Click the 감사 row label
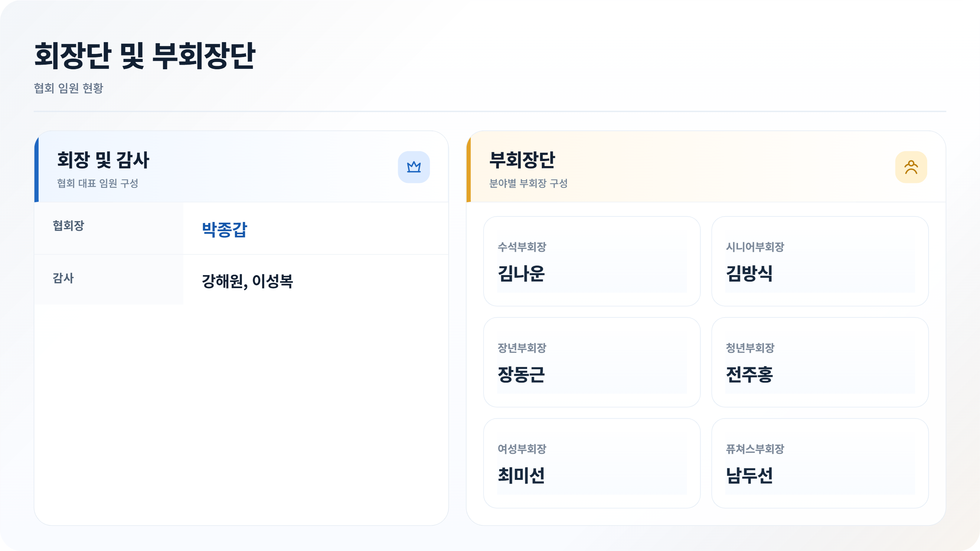Image resolution: width=980 pixels, height=551 pixels. tap(63, 278)
